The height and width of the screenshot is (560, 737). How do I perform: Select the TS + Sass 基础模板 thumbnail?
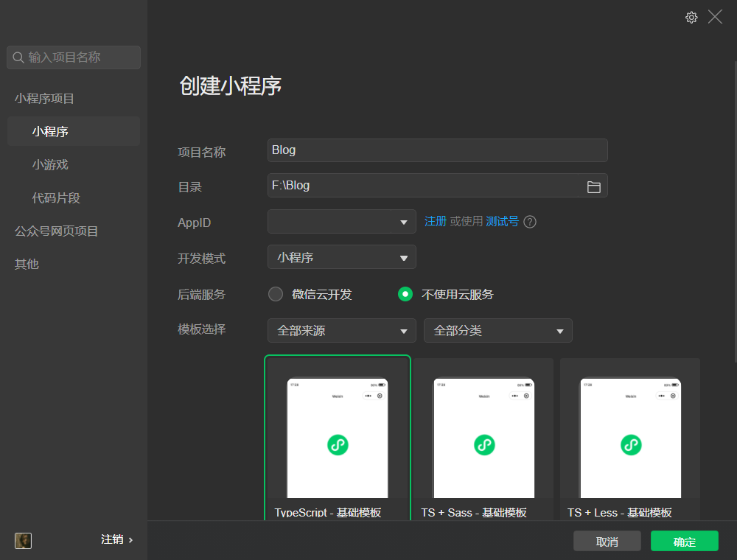tap(483, 438)
